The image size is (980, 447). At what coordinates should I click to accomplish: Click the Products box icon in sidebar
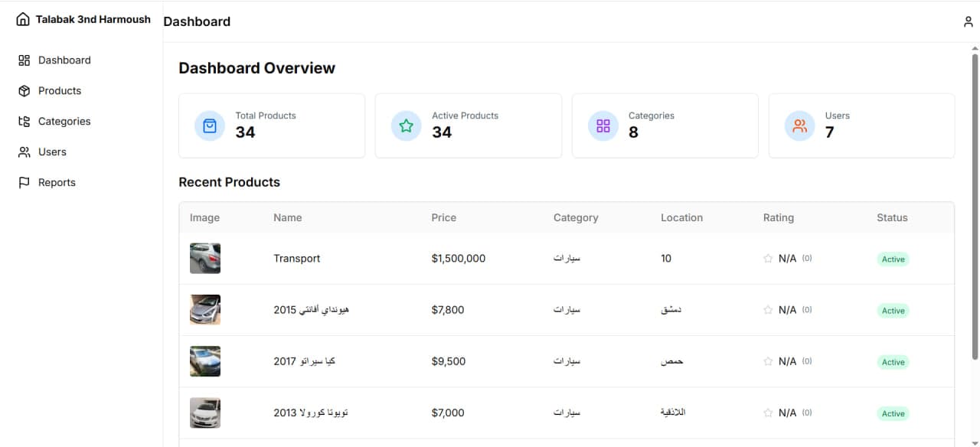[x=24, y=90]
